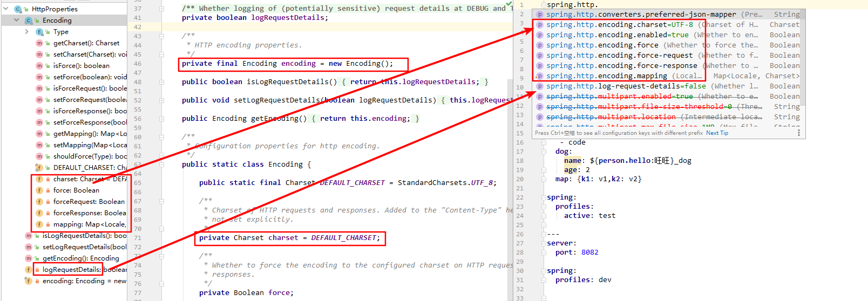Choose spring.http.encoding.enabled=true from completion list
The width and height of the screenshot is (868, 301).
tap(617, 35)
